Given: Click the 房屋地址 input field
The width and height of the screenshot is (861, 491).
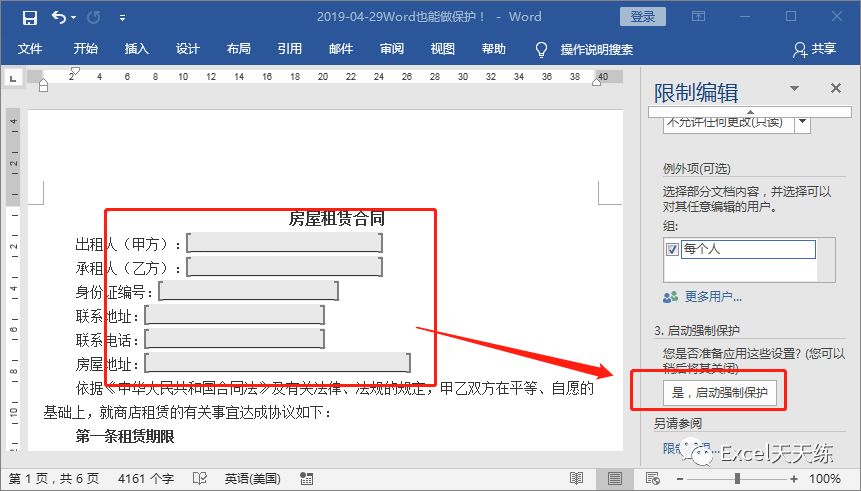Looking at the screenshot, I should pyautogui.click(x=277, y=362).
